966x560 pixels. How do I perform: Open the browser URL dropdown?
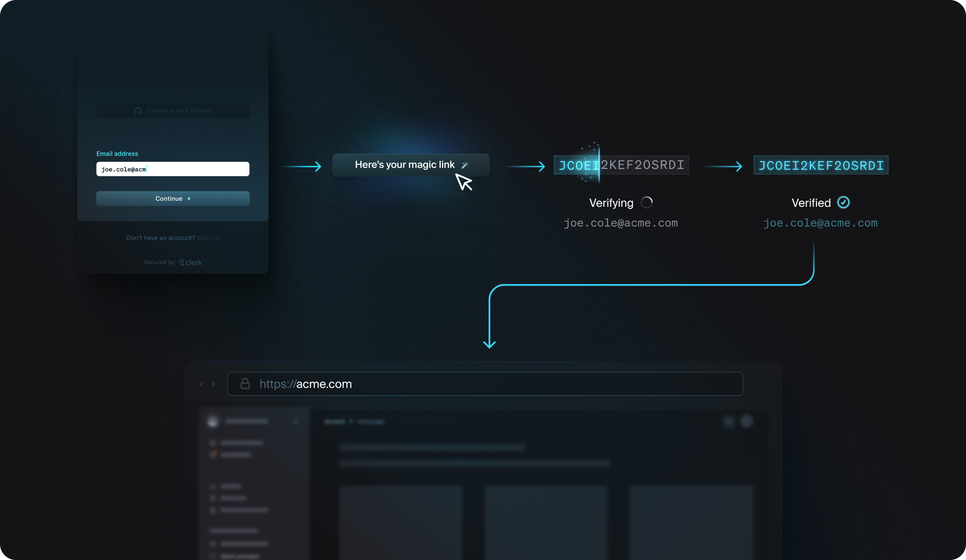click(485, 383)
